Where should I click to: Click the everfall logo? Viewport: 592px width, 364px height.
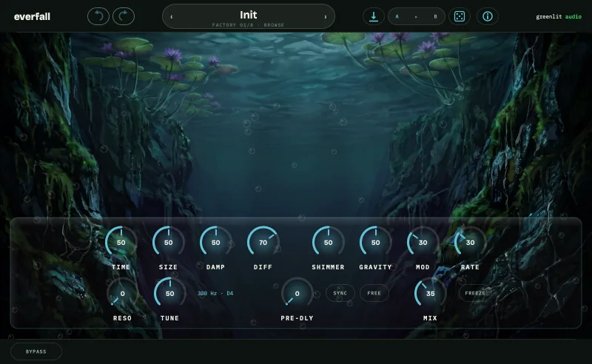point(32,16)
